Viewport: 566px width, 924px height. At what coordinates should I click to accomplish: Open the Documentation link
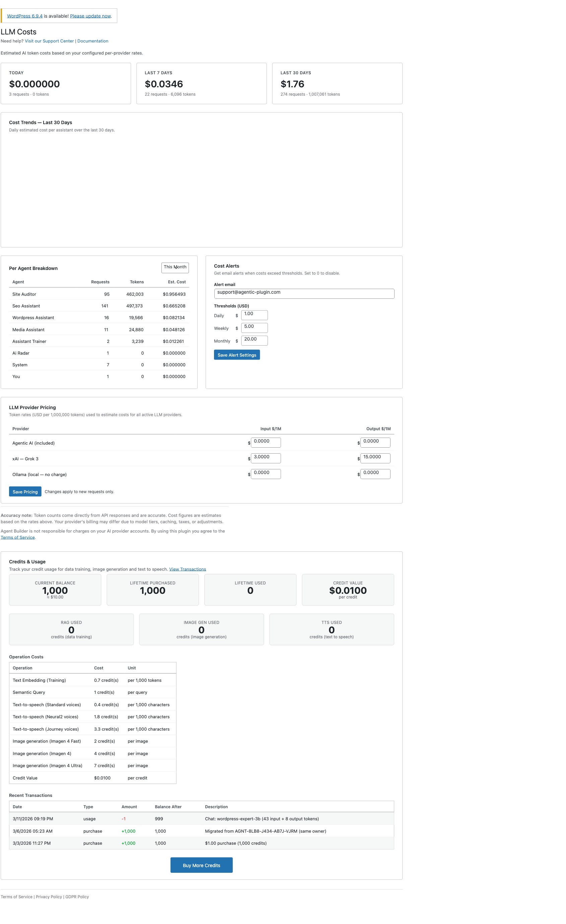pos(93,40)
